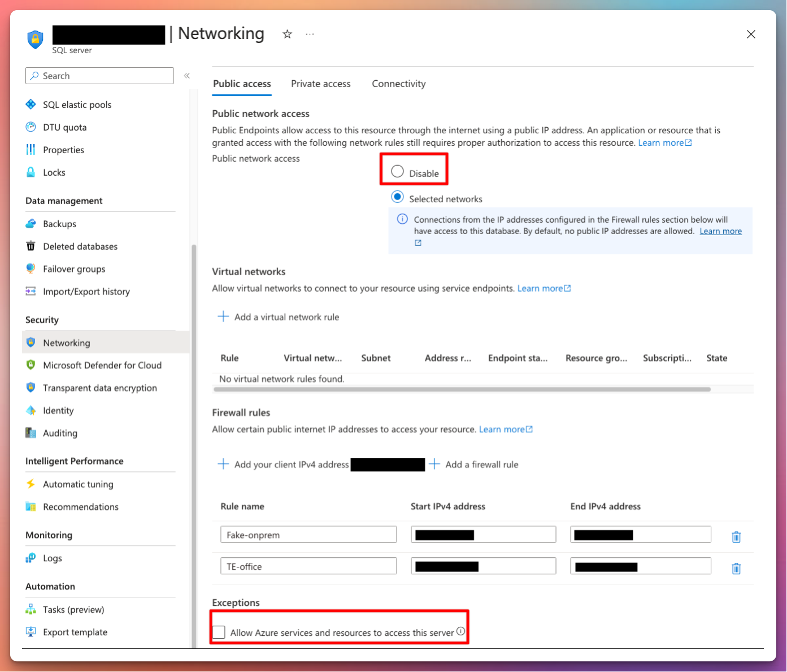Viewport: 787px width, 672px height.
Task: Click the SQL server shield icon in header
Action: [x=35, y=40]
